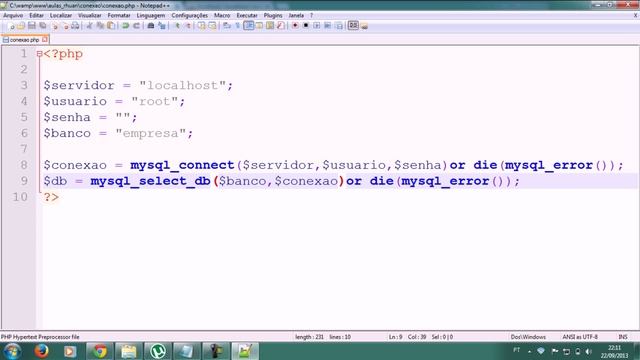This screenshot has width=640, height=360.
Task: Create a new file from the toolbar
Action: [11, 26]
